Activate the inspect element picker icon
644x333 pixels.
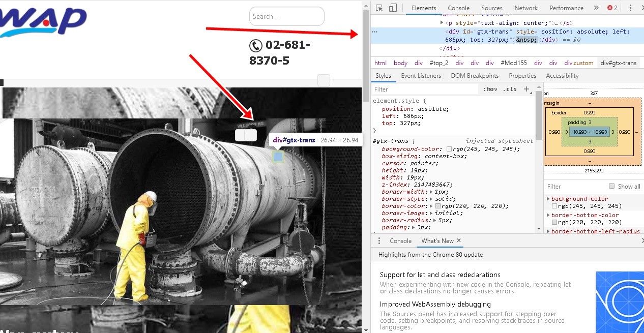(x=379, y=8)
